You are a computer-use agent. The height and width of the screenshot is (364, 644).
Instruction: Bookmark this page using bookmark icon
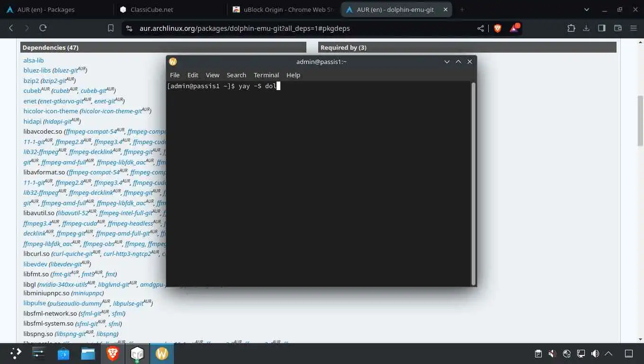[x=111, y=28]
